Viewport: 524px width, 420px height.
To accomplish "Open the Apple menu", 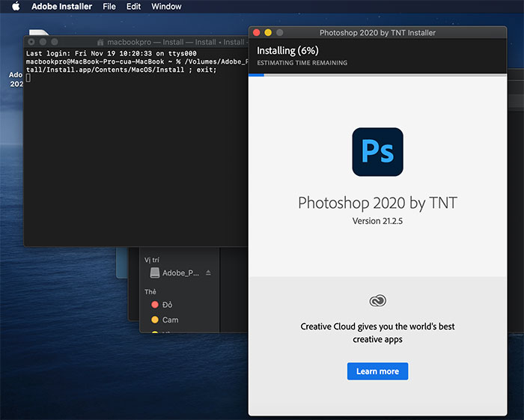I will click(15, 7).
